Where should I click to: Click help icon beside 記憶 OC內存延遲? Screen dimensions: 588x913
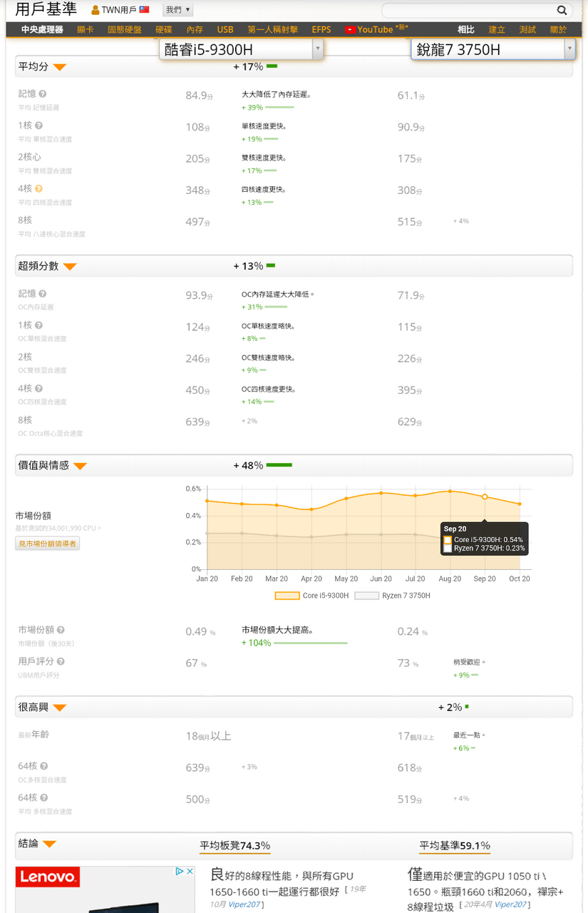[x=43, y=293]
